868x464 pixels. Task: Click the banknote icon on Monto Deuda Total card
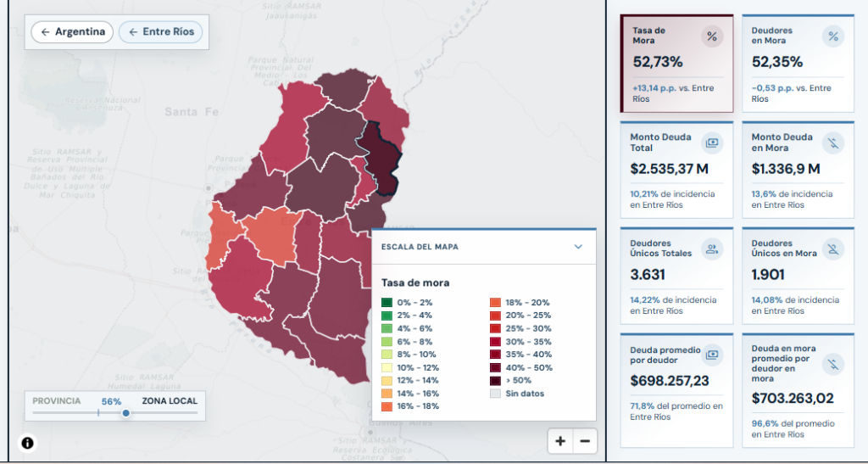point(712,143)
